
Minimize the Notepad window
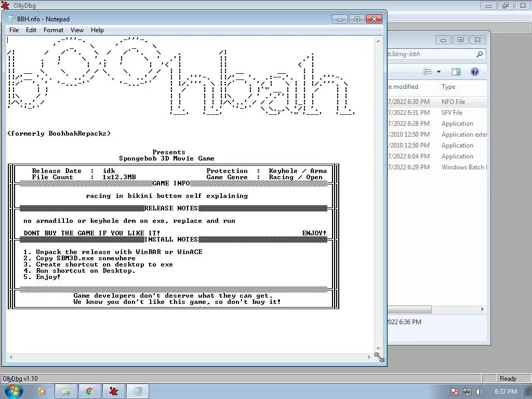click(340, 19)
